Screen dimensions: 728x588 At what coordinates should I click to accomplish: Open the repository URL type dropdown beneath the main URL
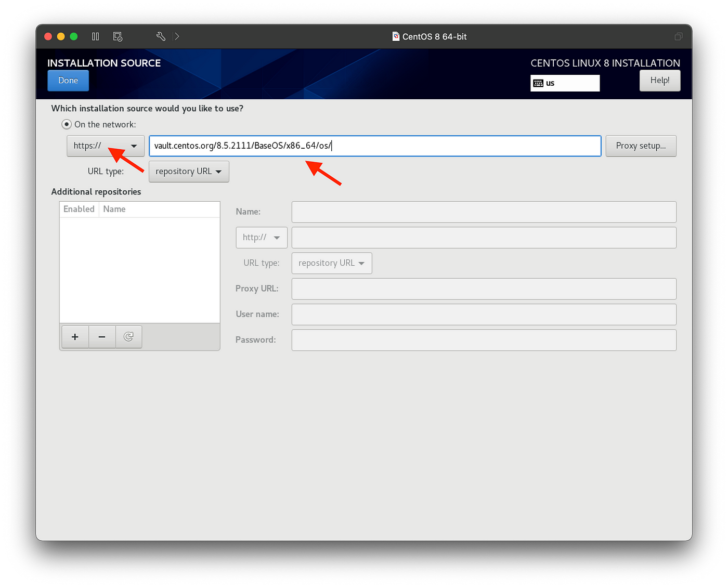coord(189,172)
